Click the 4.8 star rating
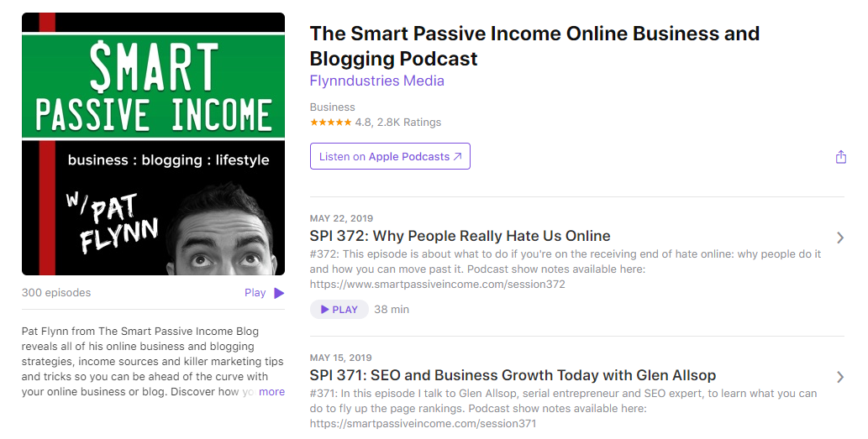 pos(376,123)
